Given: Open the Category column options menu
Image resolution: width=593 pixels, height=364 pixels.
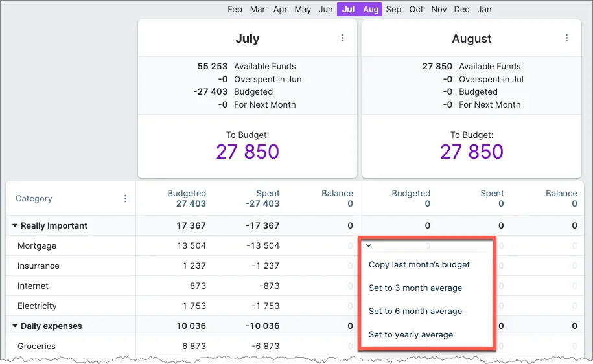Looking at the screenshot, I should (x=125, y=199).
